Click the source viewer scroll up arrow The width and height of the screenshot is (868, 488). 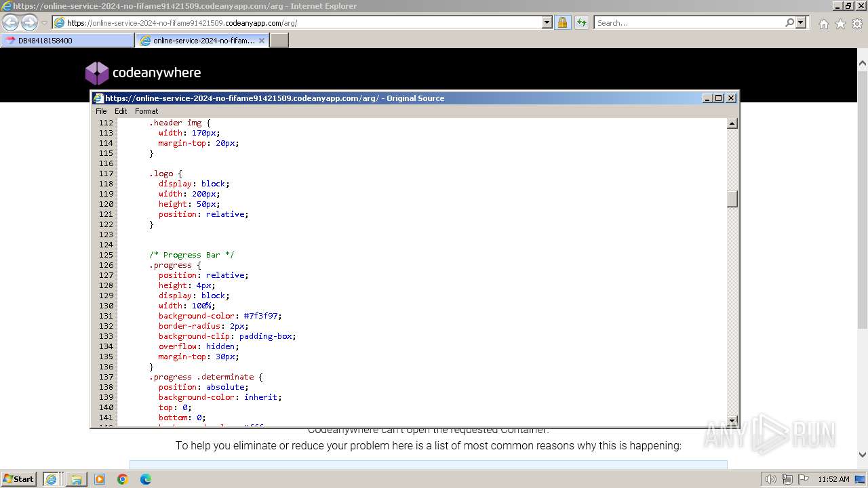732,123
